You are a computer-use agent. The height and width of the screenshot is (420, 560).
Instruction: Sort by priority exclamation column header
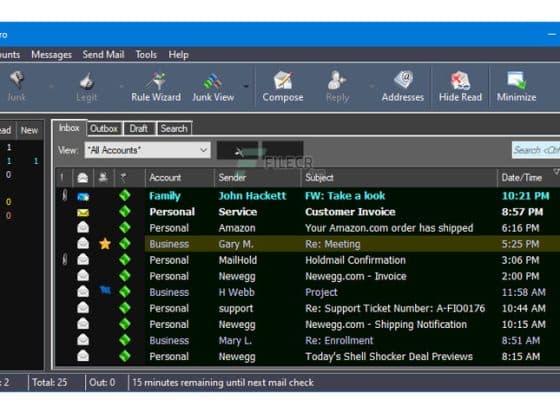62,178
